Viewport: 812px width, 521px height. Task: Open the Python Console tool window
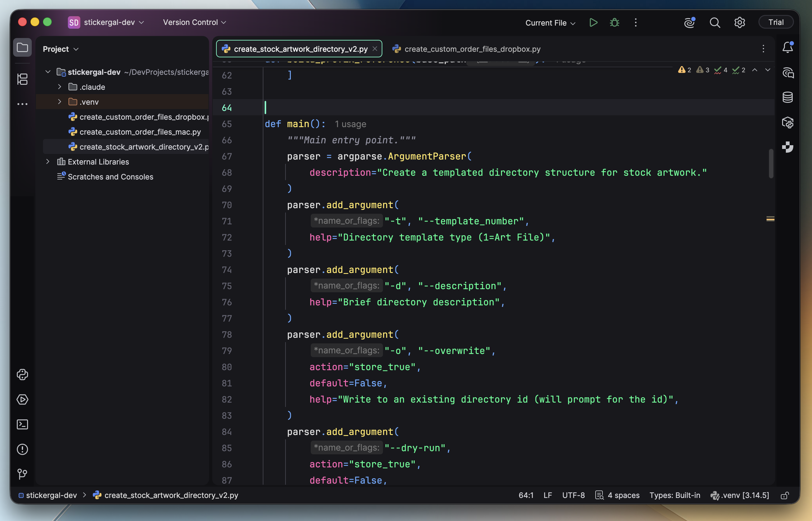point(22,375)
